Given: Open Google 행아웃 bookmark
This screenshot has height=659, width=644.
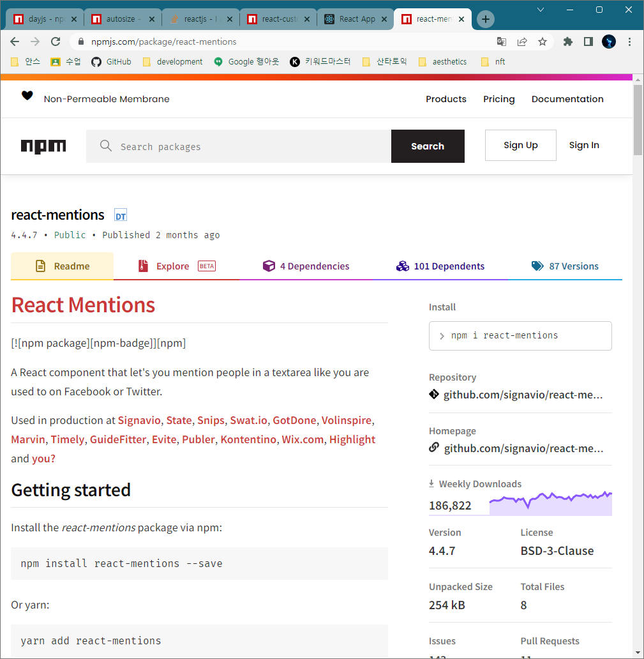Looking at the screenshot, I should pos(246,62).
